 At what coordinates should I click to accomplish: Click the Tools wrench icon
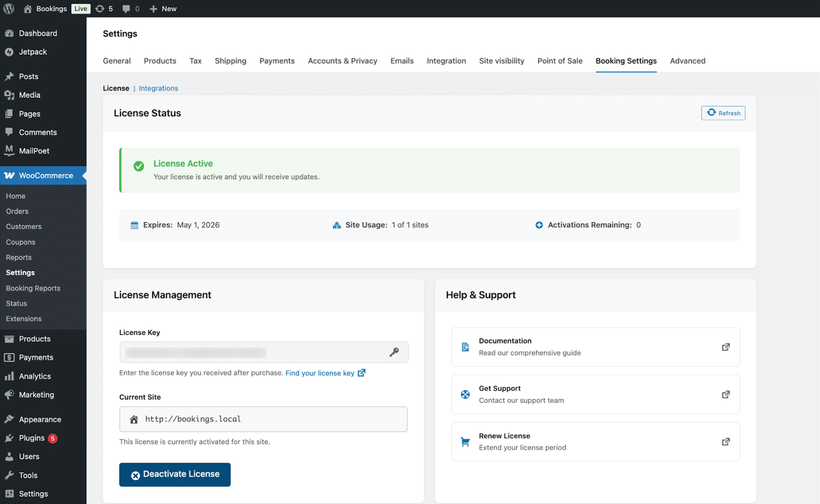coord(9,475)
